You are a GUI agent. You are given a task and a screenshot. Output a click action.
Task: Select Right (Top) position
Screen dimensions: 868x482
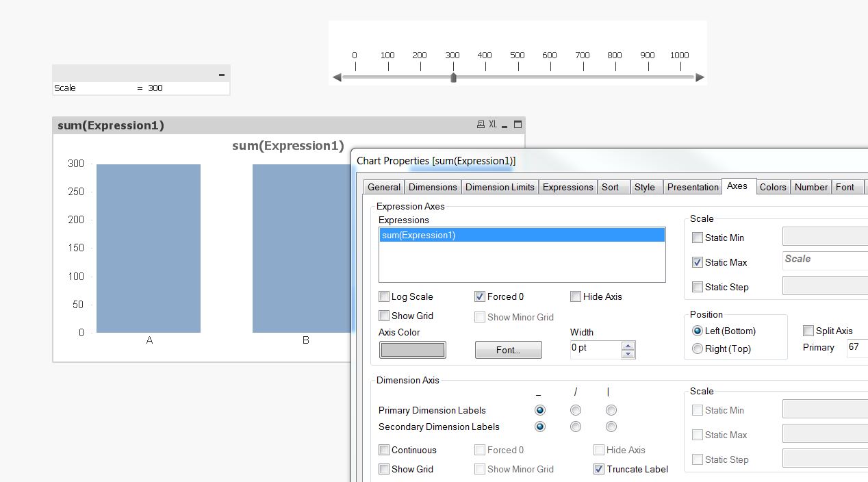(698, 348)
